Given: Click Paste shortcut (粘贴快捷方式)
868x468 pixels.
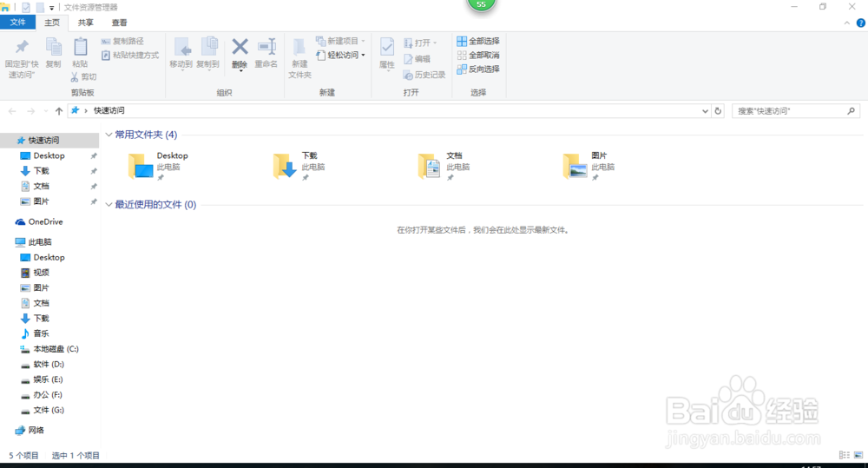Looking at the screenshot, I should tap(130, 56).
